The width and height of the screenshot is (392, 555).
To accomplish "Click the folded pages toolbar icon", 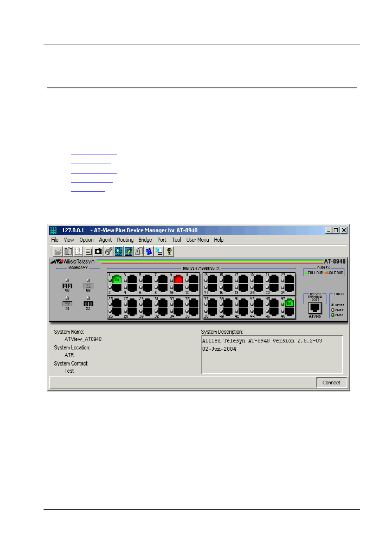I will point(139,251).
